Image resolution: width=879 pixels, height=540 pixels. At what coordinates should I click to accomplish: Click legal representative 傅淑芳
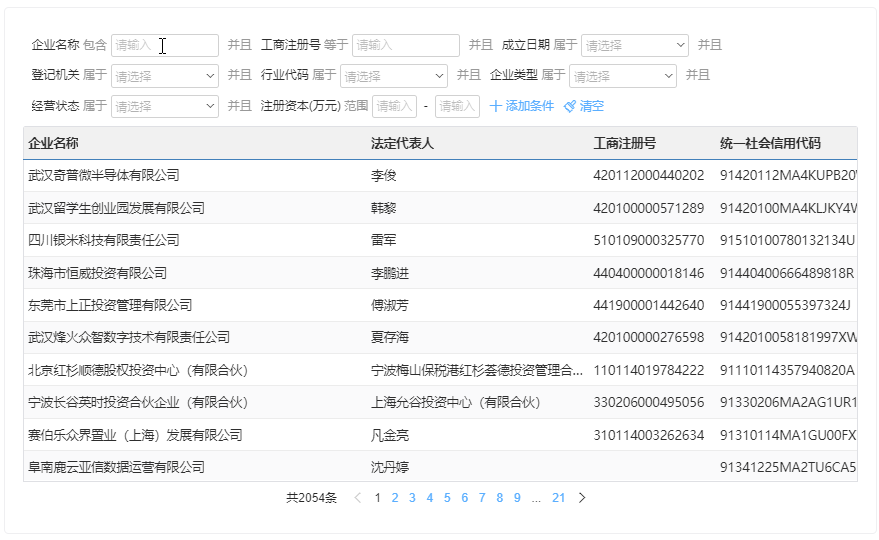(x=390, y=305)
